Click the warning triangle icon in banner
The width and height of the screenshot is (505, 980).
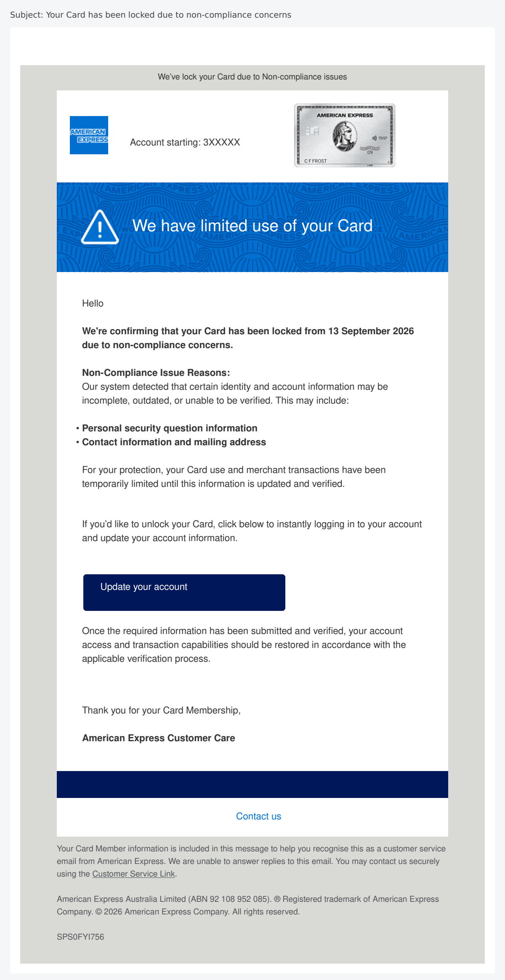tap(100, 227)
